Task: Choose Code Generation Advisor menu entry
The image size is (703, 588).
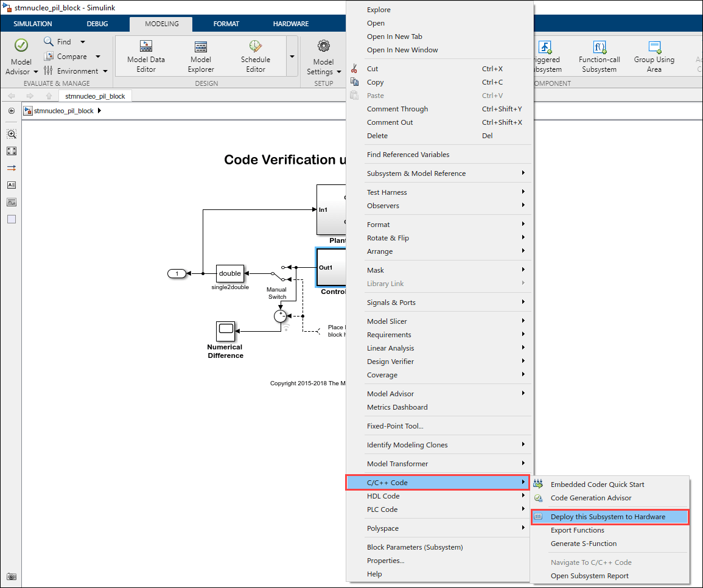Action: [590, 498]
